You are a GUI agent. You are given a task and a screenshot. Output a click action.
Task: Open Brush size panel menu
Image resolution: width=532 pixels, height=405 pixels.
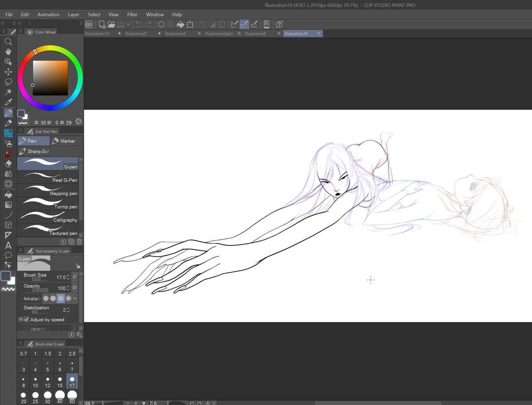tap(20, 344)
